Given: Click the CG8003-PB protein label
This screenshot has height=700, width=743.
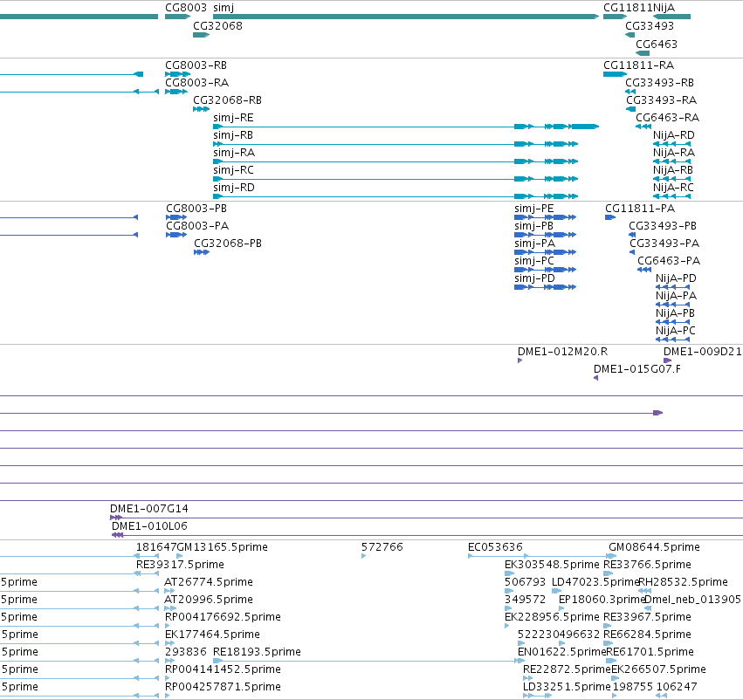Looking at the screenshot, I should pyautogui.click(x=196, y=209).
